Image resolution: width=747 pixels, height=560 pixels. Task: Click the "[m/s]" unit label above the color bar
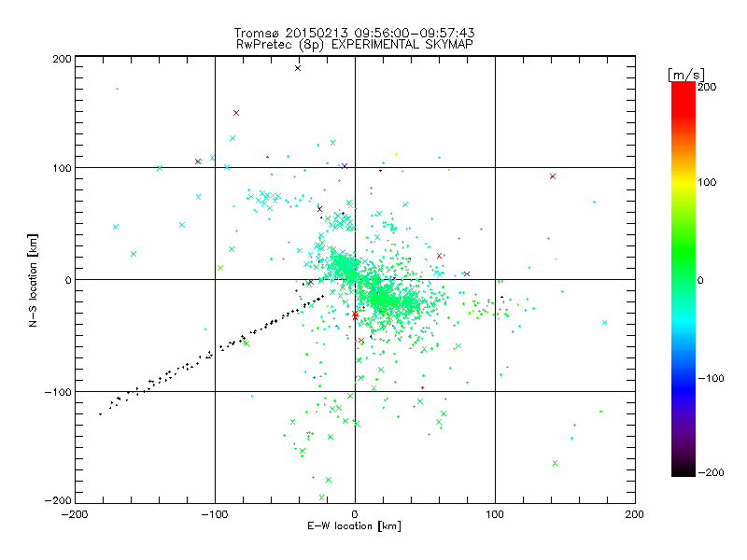[685, 75]
